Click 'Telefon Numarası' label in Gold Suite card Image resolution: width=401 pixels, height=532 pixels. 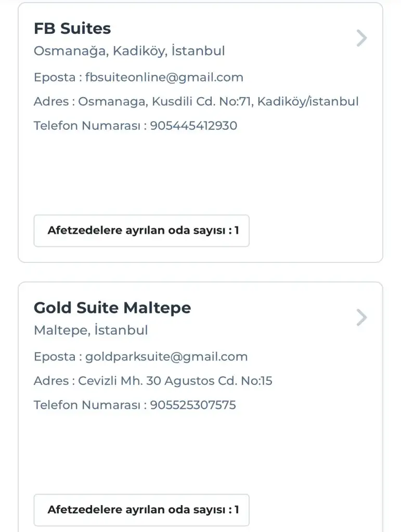pos(86,405)
